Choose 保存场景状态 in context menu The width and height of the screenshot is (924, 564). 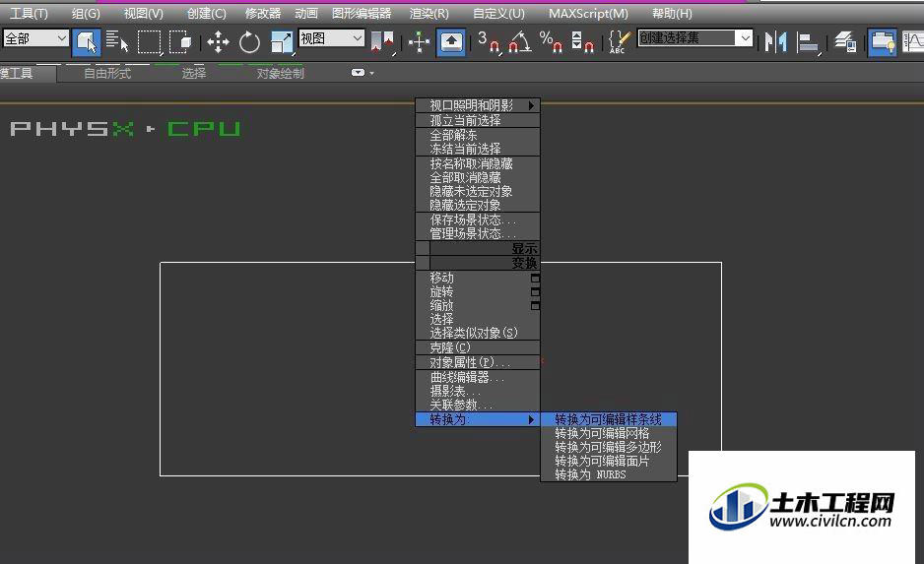pyautogui.click(x=478, y=219)
